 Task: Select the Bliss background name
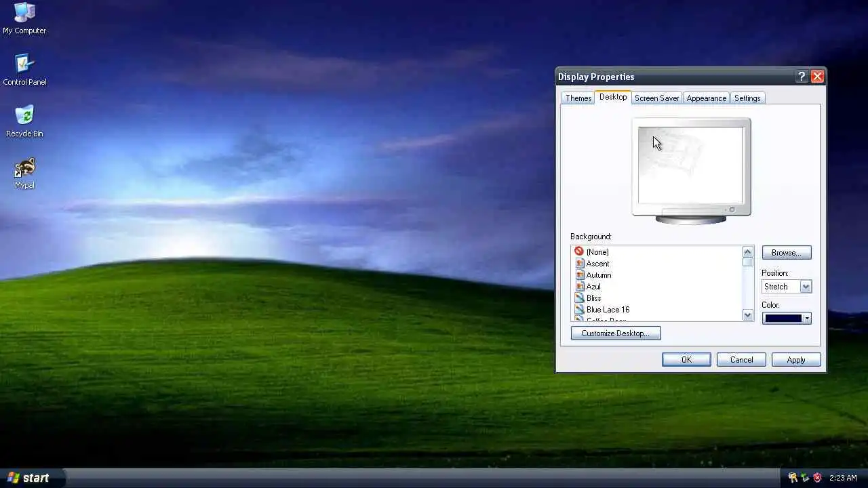click(x=594, y=298)
